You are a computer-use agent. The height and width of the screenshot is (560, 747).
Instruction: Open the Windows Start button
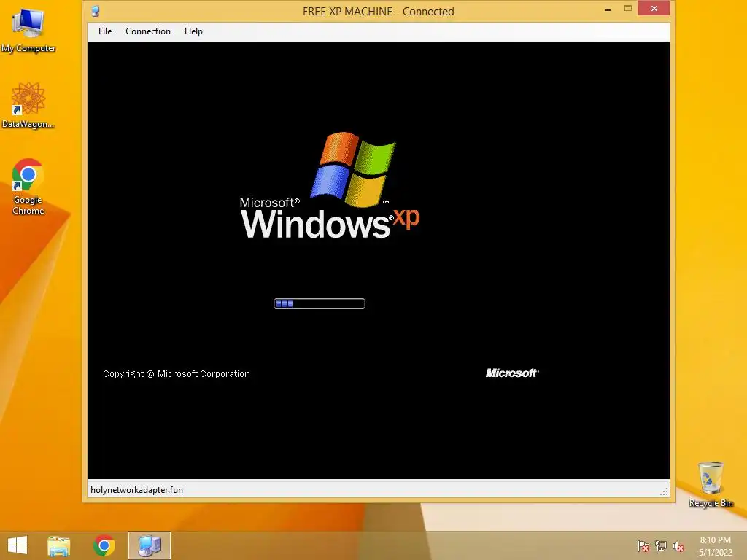tap(18, 545)
